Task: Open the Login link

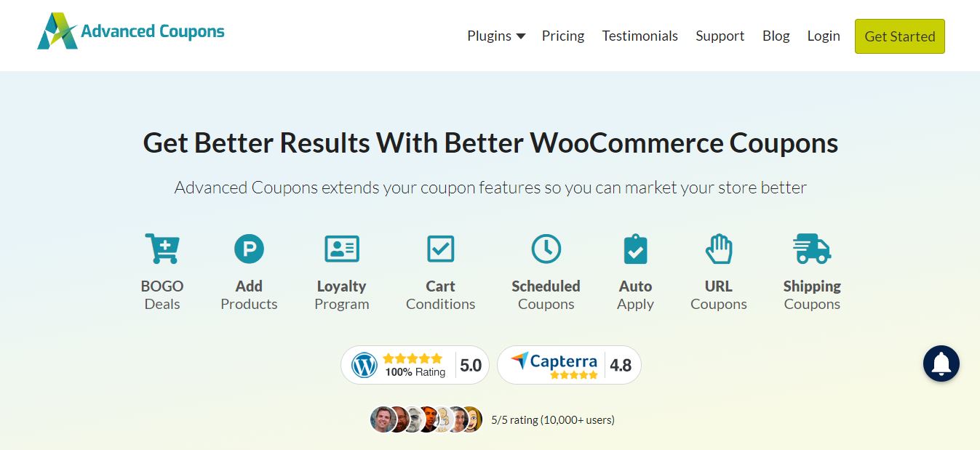Action: coord(823,36)
